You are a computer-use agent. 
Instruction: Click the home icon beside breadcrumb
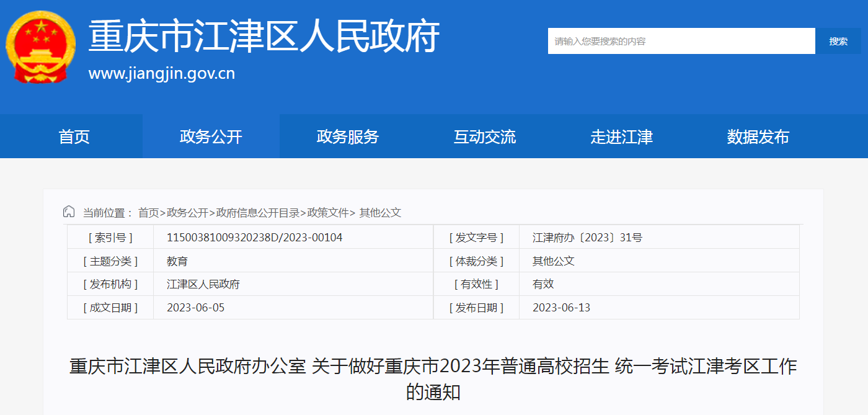coord(69,212)
